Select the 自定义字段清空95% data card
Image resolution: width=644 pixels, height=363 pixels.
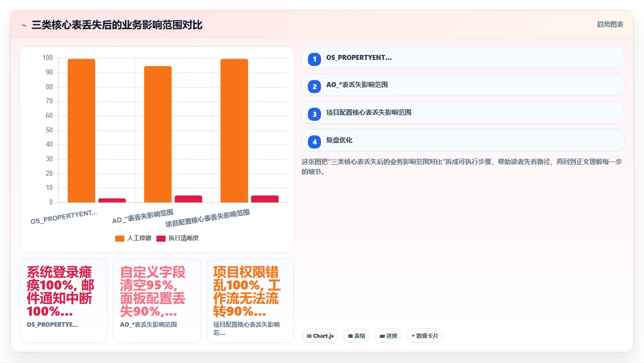point(157,301)
